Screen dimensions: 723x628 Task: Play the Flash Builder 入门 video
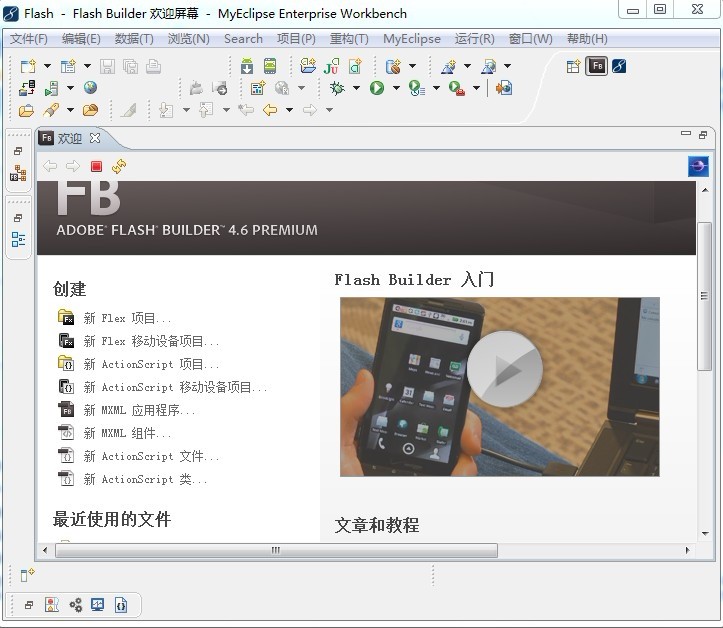tap(504, 369)
